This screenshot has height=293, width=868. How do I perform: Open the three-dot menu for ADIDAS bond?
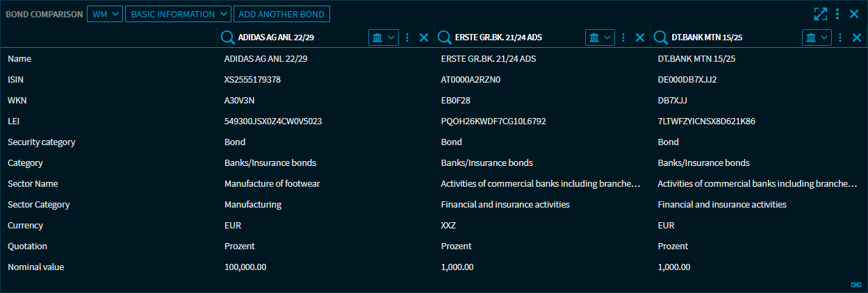[408, 37]
